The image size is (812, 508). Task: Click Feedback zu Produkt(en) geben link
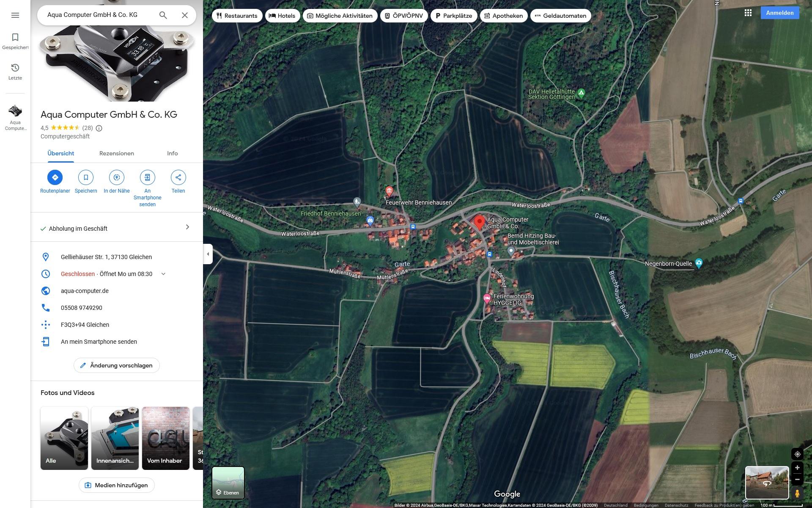(x=724, y=505)
